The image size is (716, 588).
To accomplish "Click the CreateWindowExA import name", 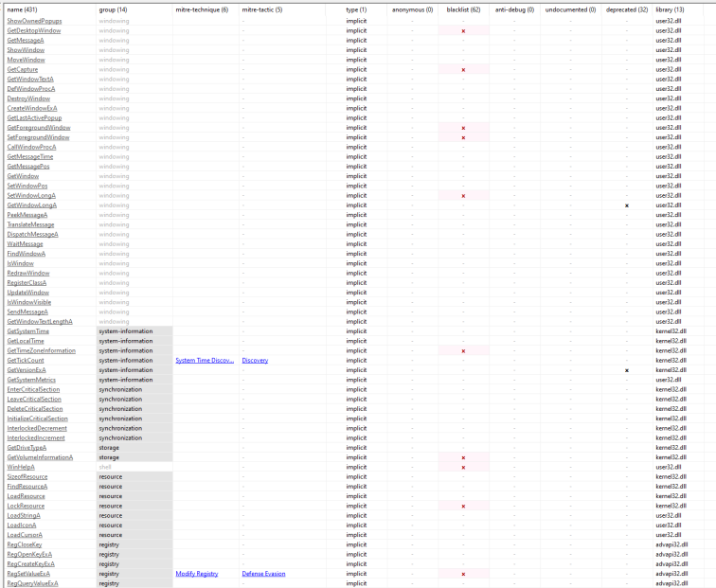I will 32,108.
